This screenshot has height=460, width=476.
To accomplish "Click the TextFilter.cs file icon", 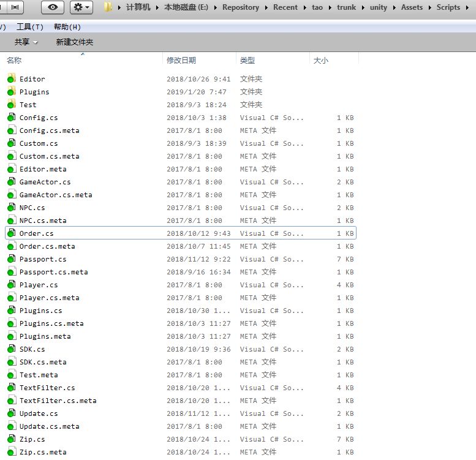I will [x=11, y=387].
